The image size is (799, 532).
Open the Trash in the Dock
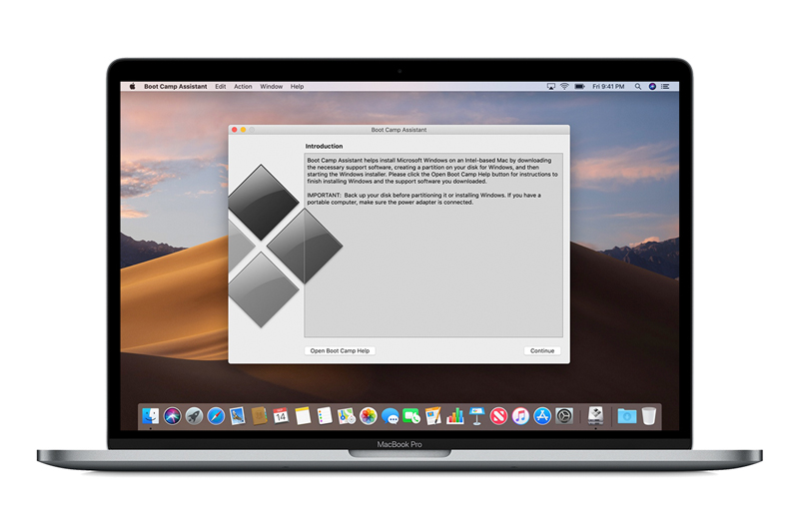(x=648, y=416)
